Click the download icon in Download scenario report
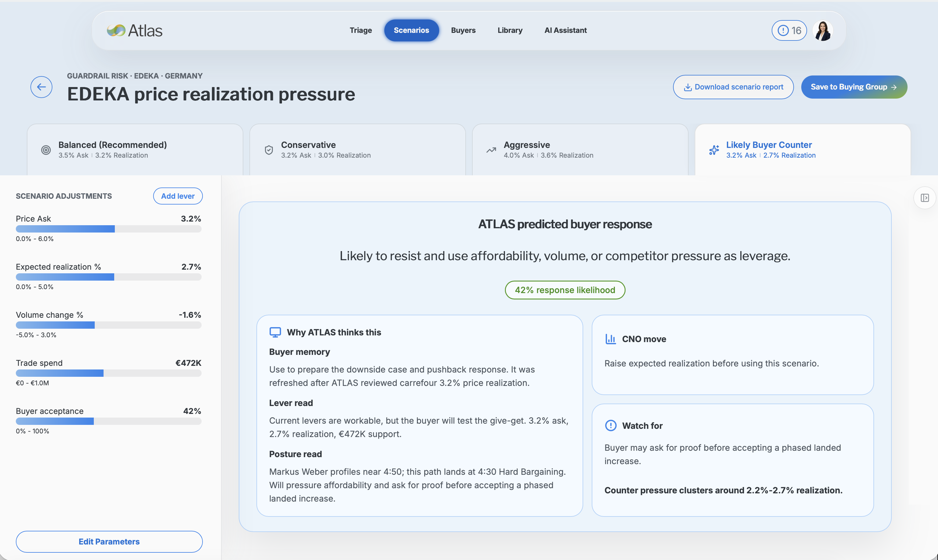The image size is (938, 560). pos(688,87)
